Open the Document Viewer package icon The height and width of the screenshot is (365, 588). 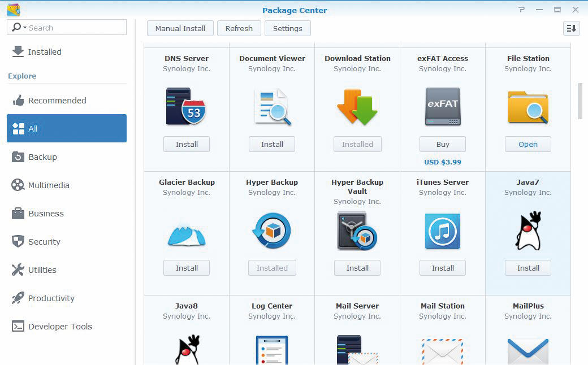[273, 107]
